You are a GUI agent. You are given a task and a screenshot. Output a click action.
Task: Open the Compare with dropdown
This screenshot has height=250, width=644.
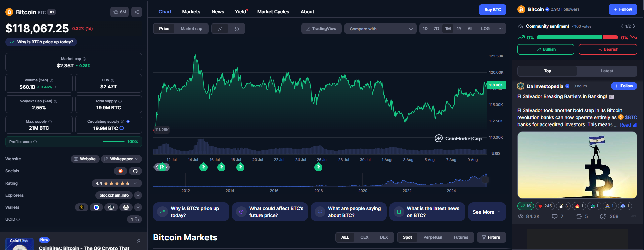(x=380, y=29)
